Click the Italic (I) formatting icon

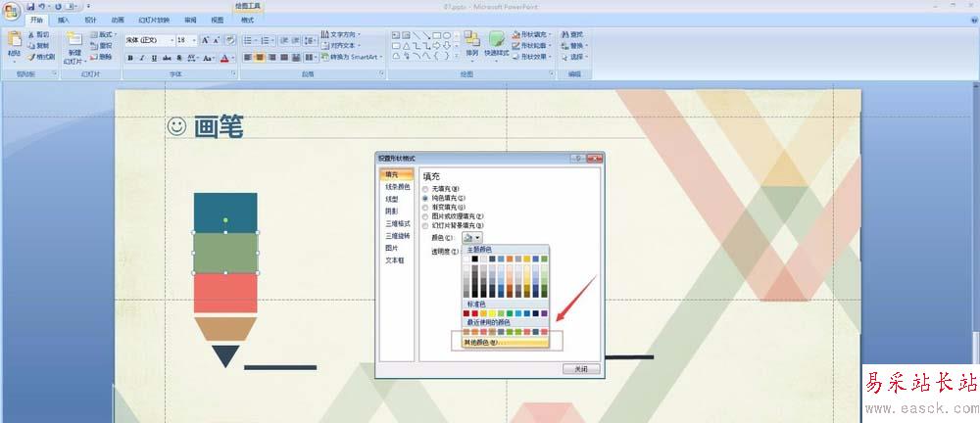[142, 58]
